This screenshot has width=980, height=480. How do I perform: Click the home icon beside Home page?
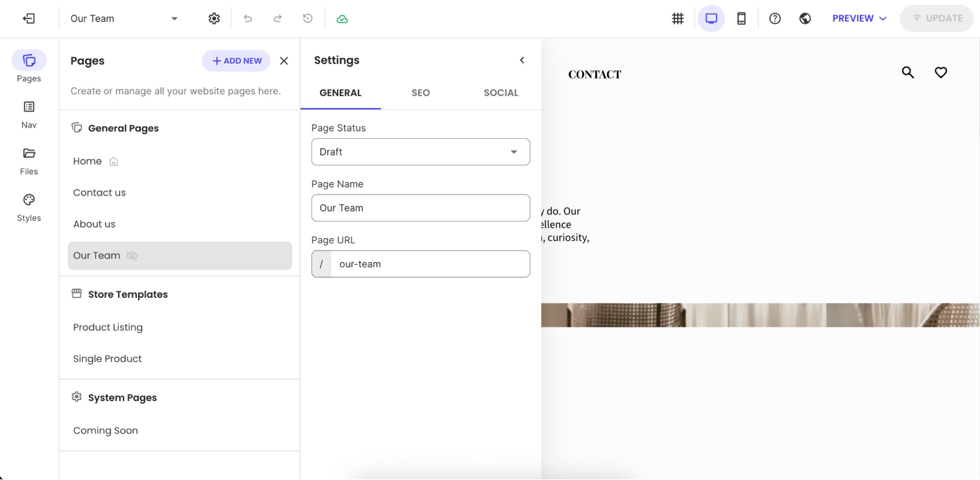click(x=114, y=162)
